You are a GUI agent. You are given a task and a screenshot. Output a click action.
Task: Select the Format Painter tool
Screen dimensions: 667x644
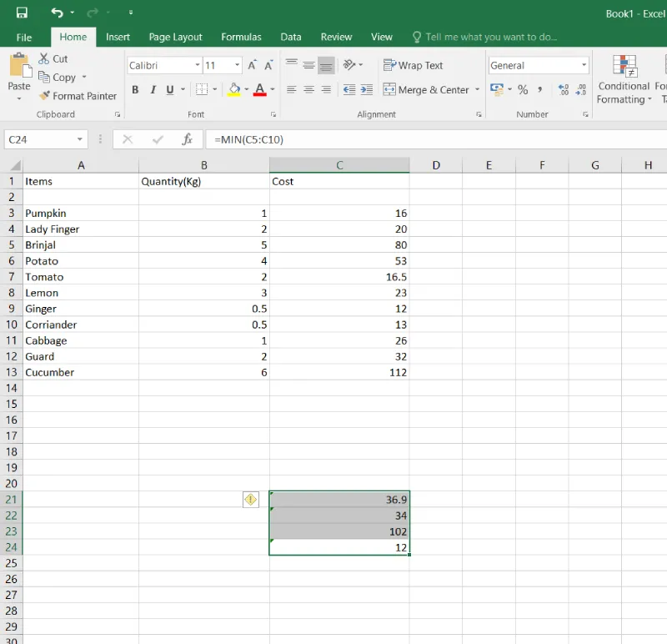click(77, 96)
